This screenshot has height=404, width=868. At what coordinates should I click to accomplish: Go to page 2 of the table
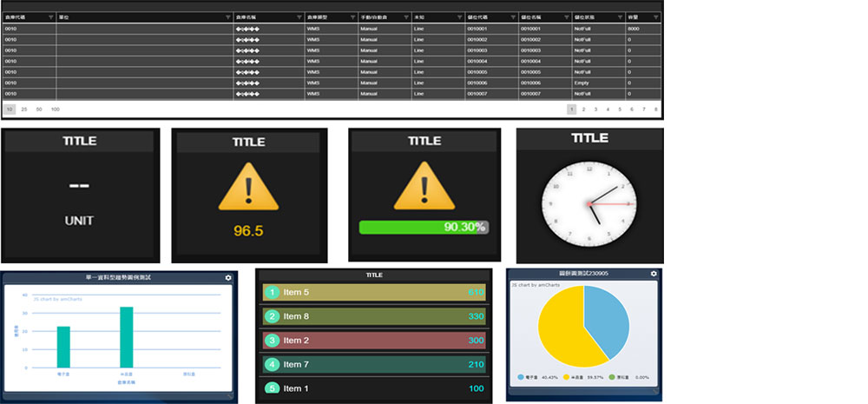(584, 109)
